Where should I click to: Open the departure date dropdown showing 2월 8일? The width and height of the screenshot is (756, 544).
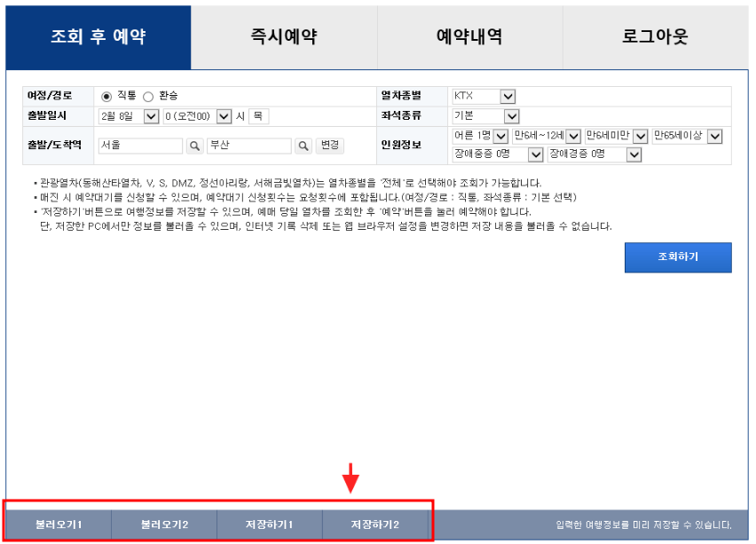pos(151,116)
